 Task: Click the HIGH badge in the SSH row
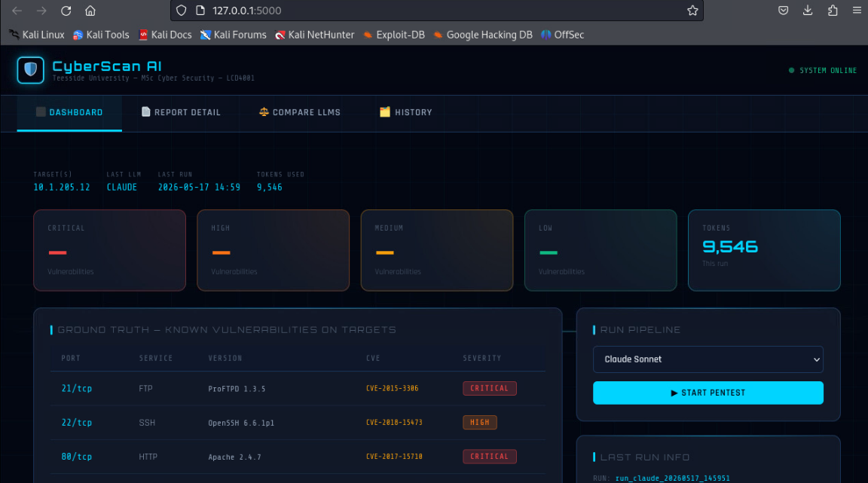480,423
